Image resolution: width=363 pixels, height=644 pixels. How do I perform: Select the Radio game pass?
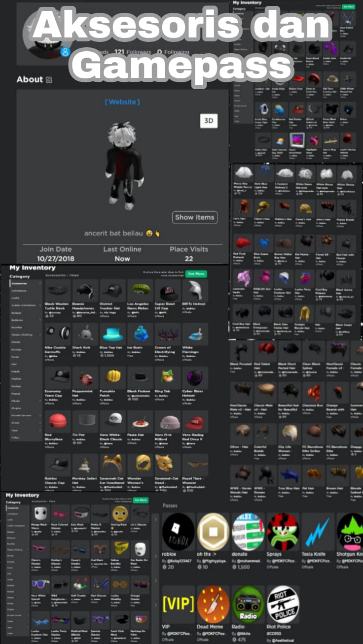tap(248, 604)
